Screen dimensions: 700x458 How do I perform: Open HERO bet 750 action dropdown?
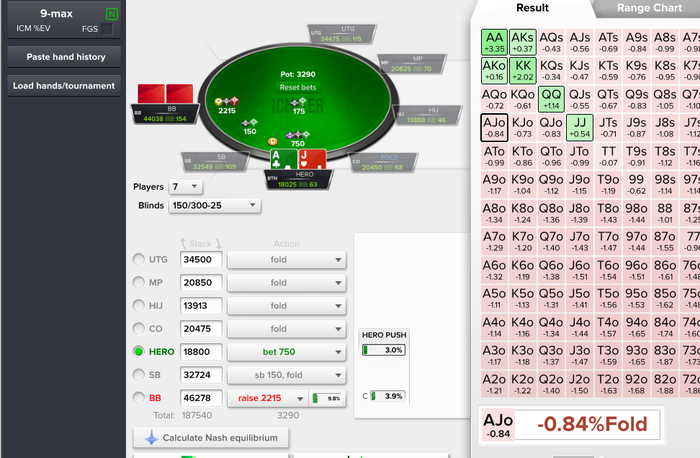coord(287,352)
